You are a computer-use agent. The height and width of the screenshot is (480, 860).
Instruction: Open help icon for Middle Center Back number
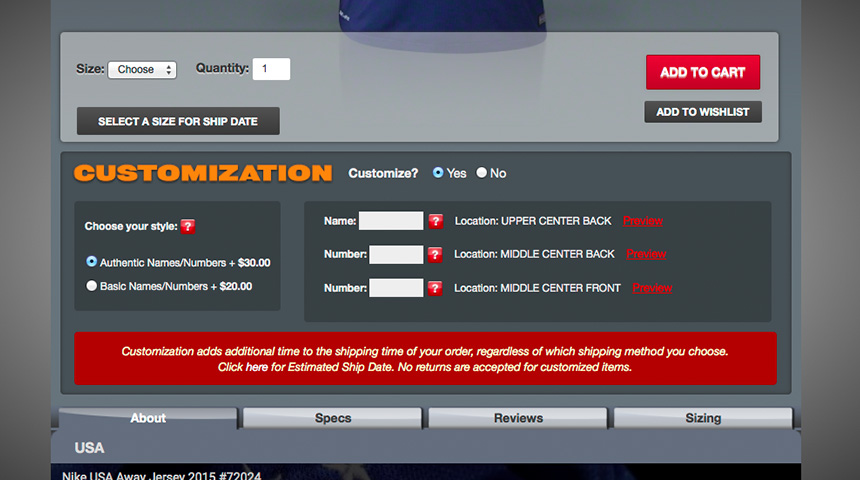tap(434, 255)
